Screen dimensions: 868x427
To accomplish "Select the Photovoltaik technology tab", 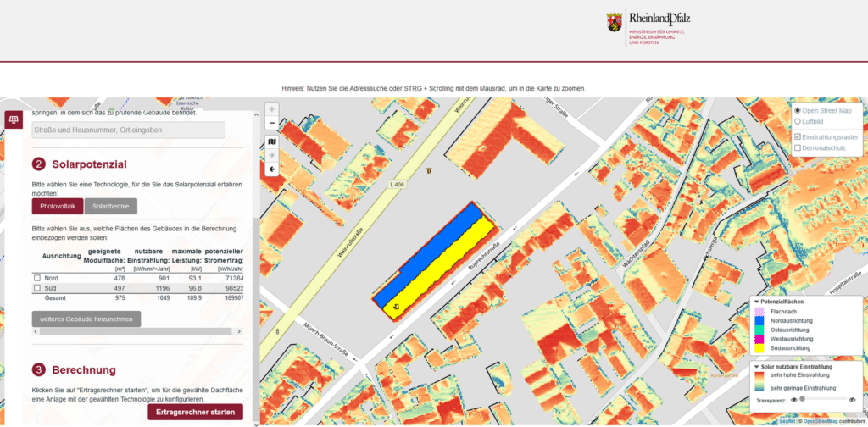I will [58, 206].
